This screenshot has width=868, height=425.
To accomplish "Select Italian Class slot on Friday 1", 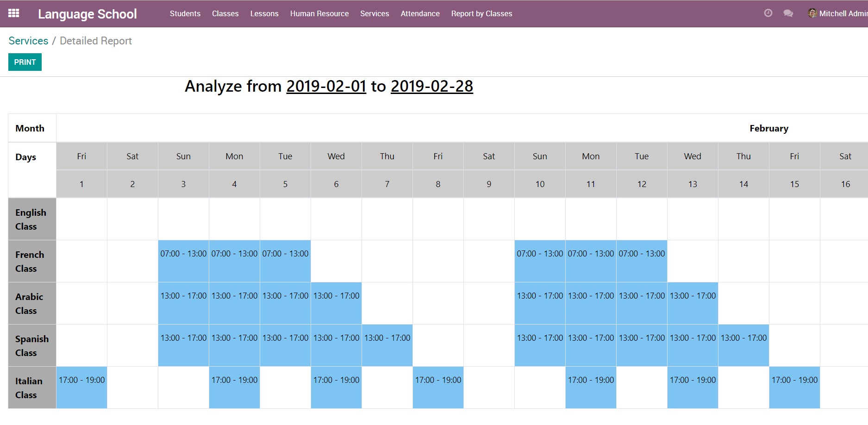I will [81, 387].
